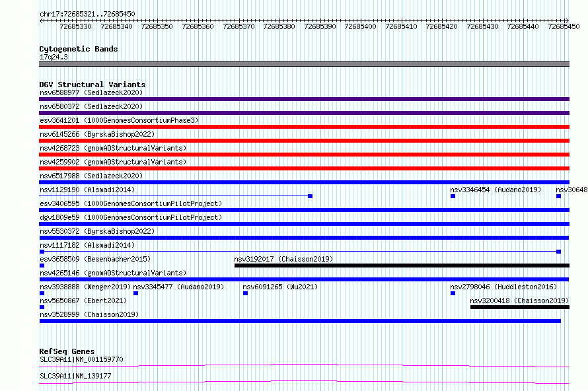This screenshot has height=391, width=588.
Task: Select esv3406595 (1000GenomesConsortiumPilotProject) label
Action: (131, 203)
